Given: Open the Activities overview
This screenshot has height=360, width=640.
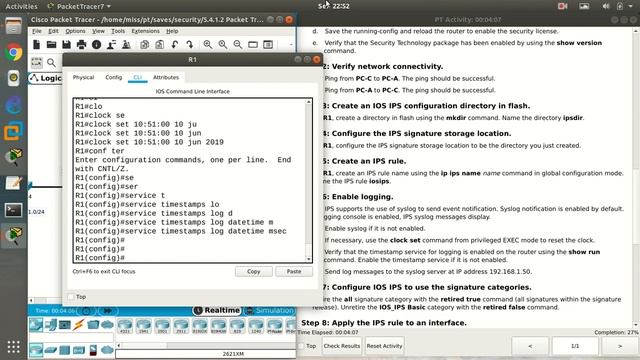Looking at the screenshot, I should tap(21, 6).
